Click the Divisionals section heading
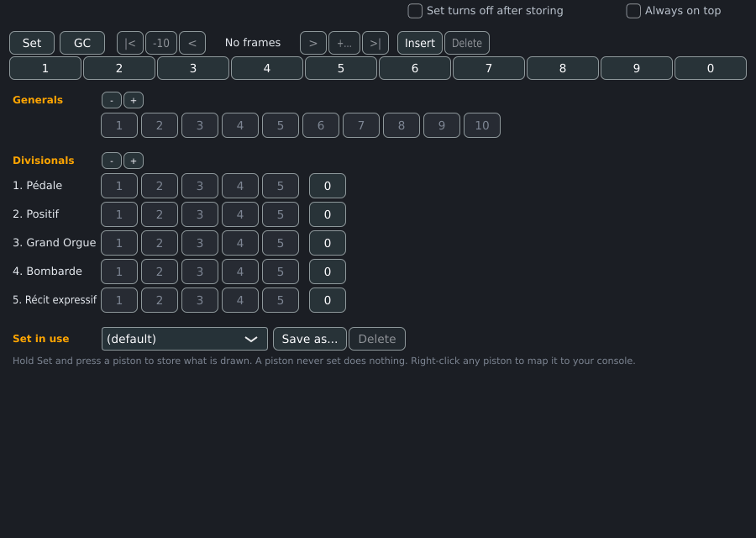This screenshot has height=538, width=756. click(44, 161)
